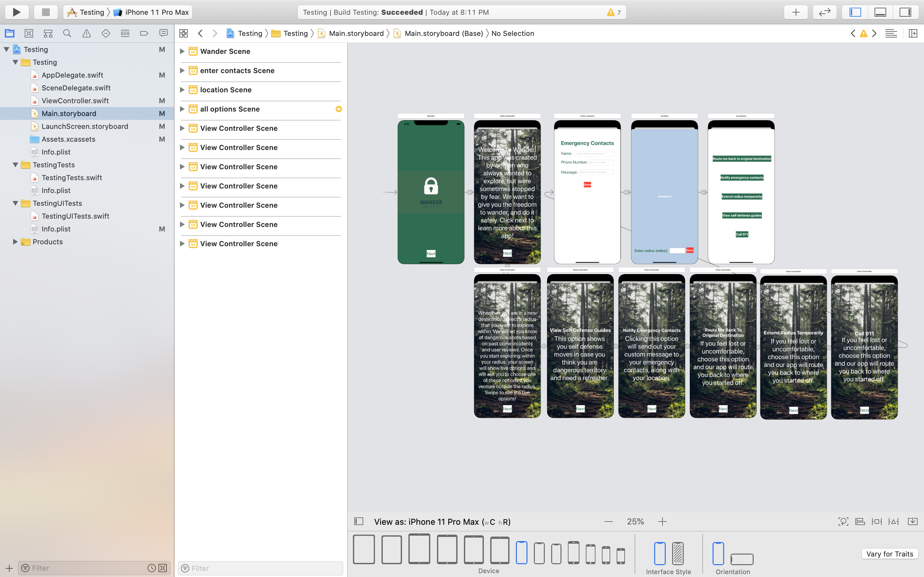924x577 pixels.
Task: Select ViewController.swift in navigator
Action: click(75, 101)
